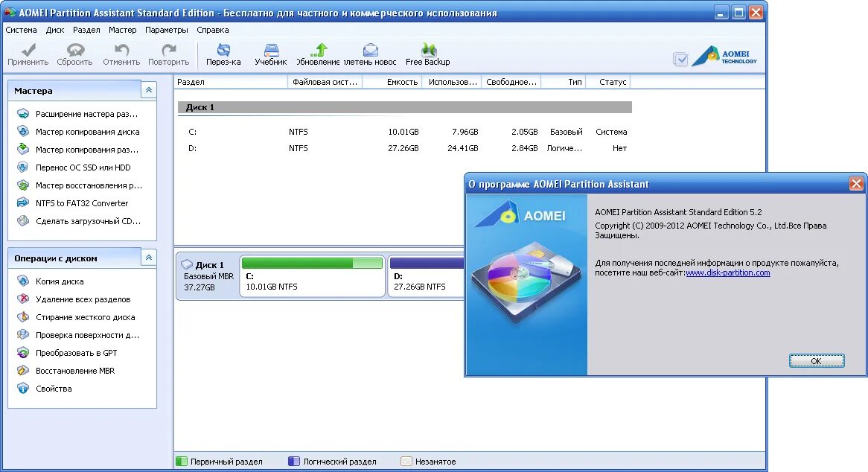Click the Статус column header
Image resolution: width=868 pixels, height=472 pixels.
tap(607, 82)
